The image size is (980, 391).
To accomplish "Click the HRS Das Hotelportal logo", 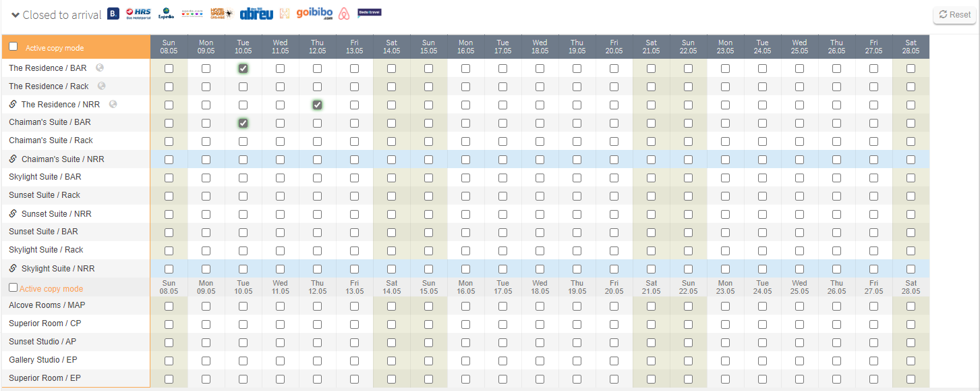I will (x=138, y=14).
